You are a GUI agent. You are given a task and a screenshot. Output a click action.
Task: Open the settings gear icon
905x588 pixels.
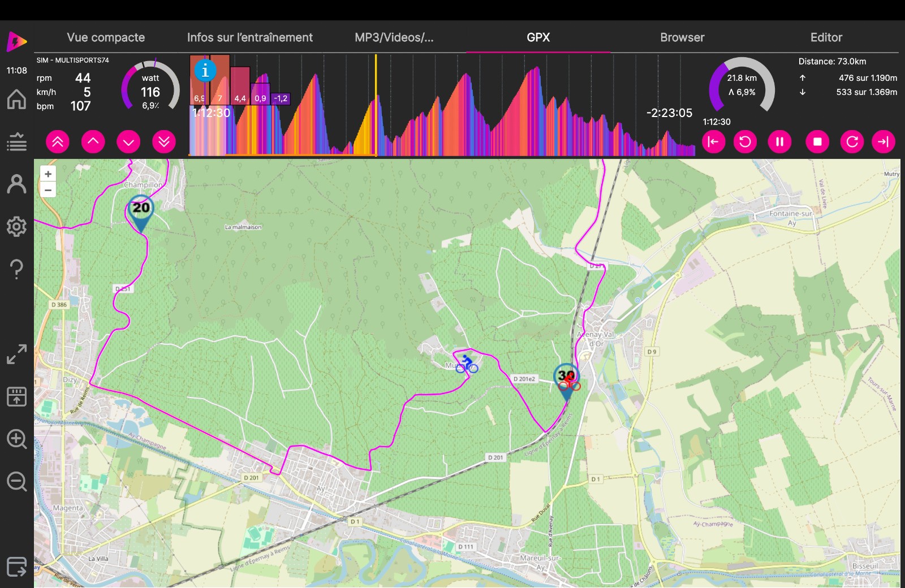coord(16,226)
